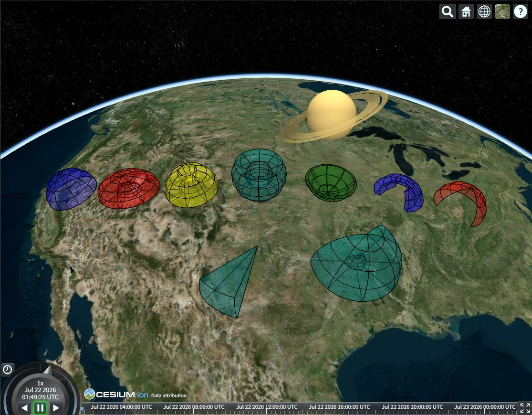The width and height of the screenshot is (532, 415).
Task: Jump timeline to Jul 22 2026 16:00:00 UTC
Action: point(339,406)
